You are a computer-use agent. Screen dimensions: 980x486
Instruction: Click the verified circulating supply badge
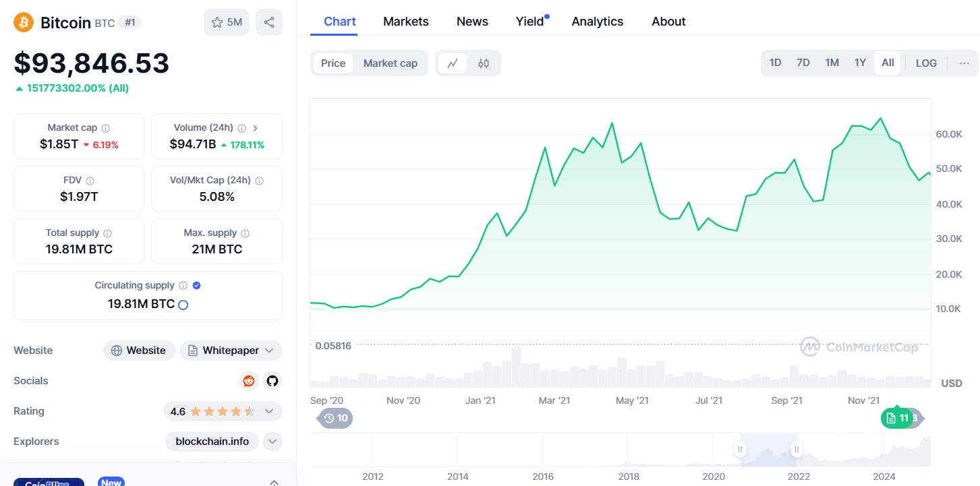coord(197,286)
